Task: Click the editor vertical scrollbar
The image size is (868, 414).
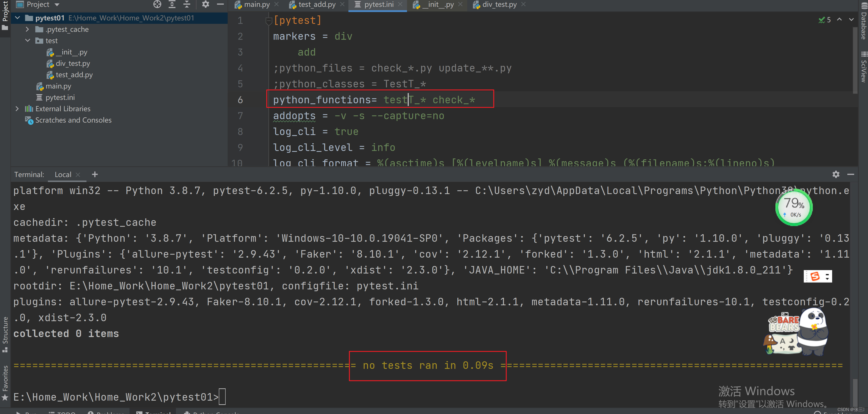Action: (x=855, y=61)
